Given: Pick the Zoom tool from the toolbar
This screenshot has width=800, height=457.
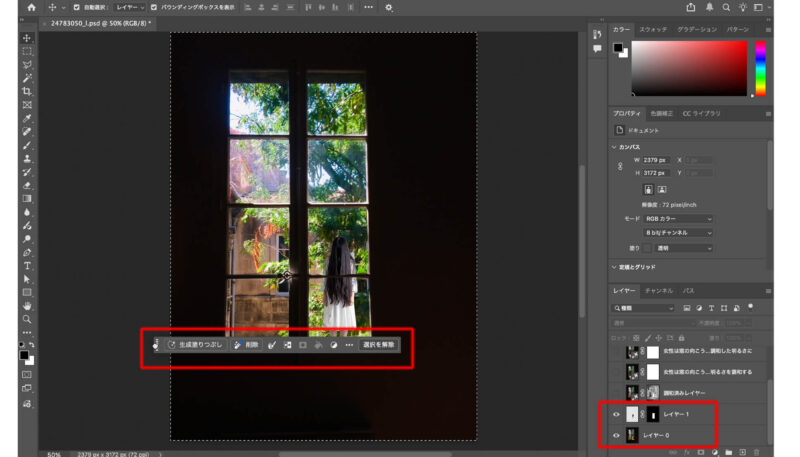Looking at the screenshot, I should [27, 319].
